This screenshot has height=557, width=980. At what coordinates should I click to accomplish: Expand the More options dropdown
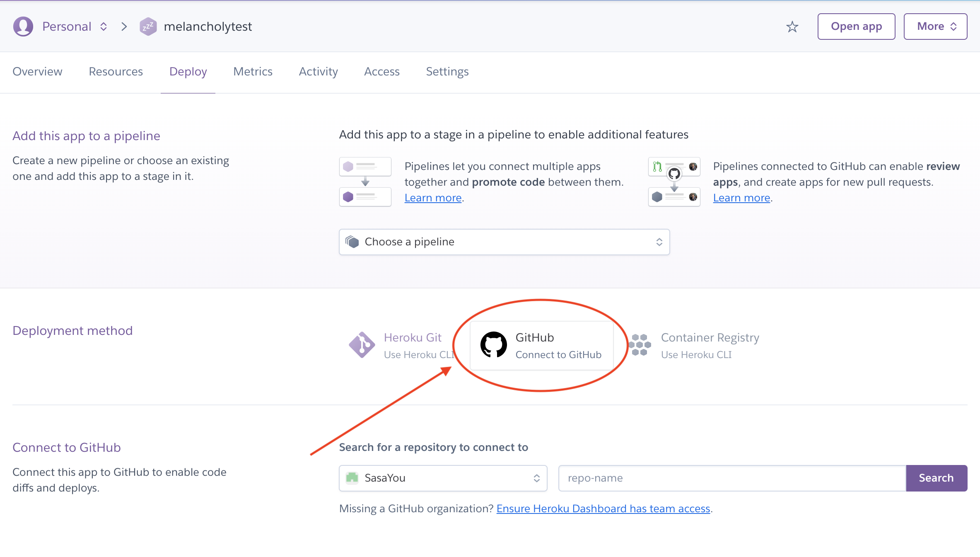(x=935, y=27)
